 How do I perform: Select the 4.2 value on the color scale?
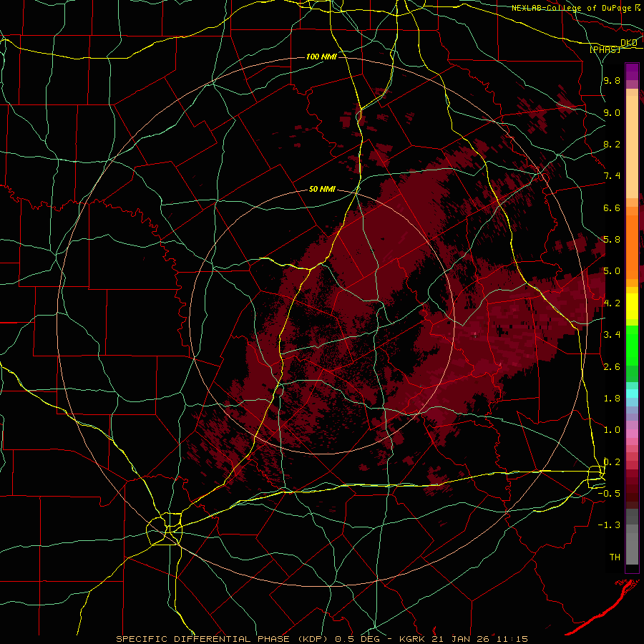612,303
